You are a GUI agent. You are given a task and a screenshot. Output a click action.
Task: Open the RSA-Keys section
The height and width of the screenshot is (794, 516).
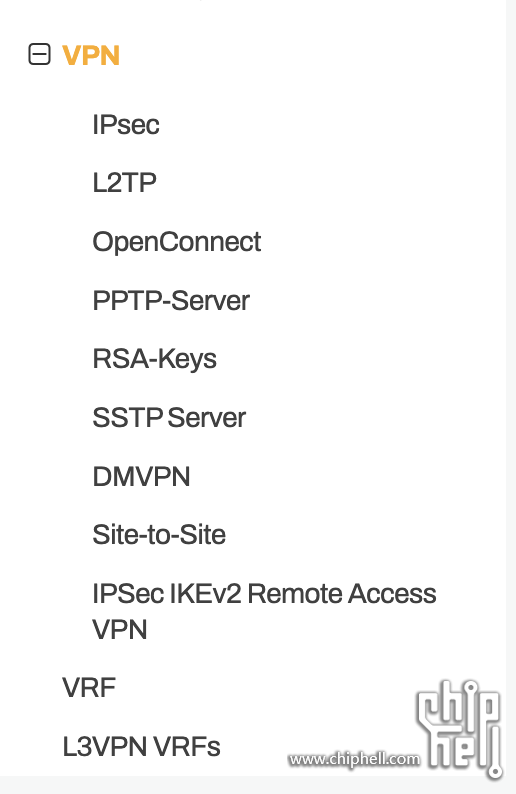[x=154, y=359]
